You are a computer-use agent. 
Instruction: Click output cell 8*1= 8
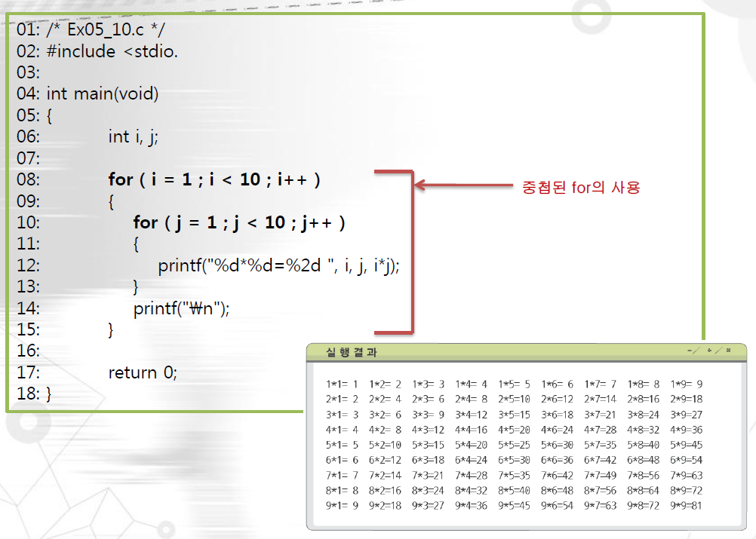tap(342, 490)
